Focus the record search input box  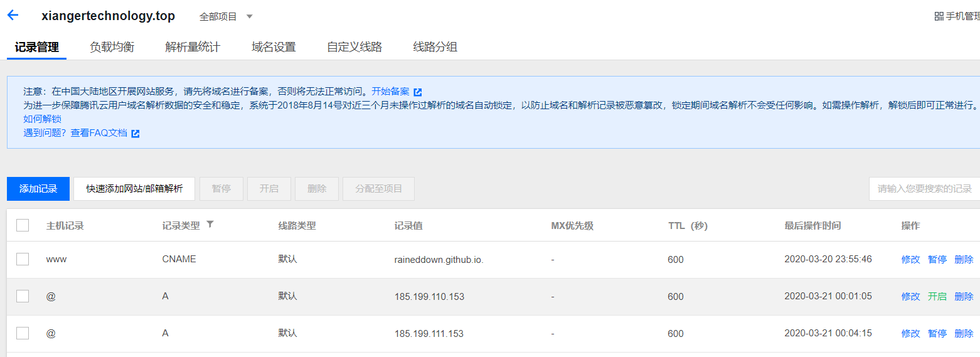point(924,189)
